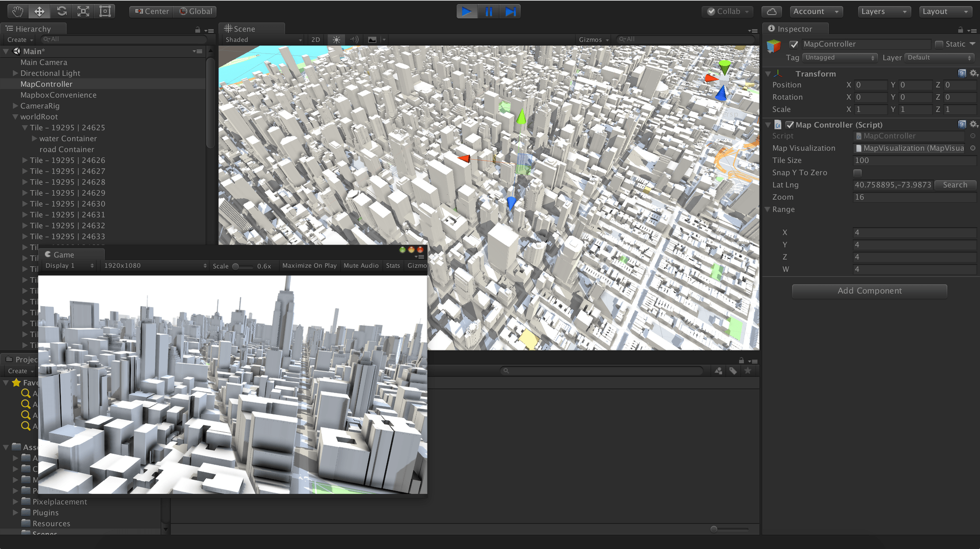Viewport: 980px width, 549px height.
Task: Adjust the Game view Scale slider
Action: tap(236, 266)
